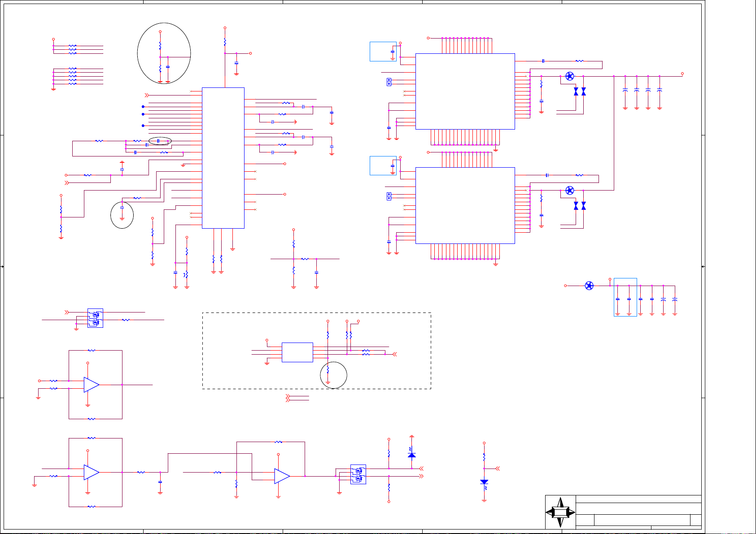The height and width of the screenshot is (534, 756).
Task: Select the large central IC rectangle
Action: pos(223,158)
